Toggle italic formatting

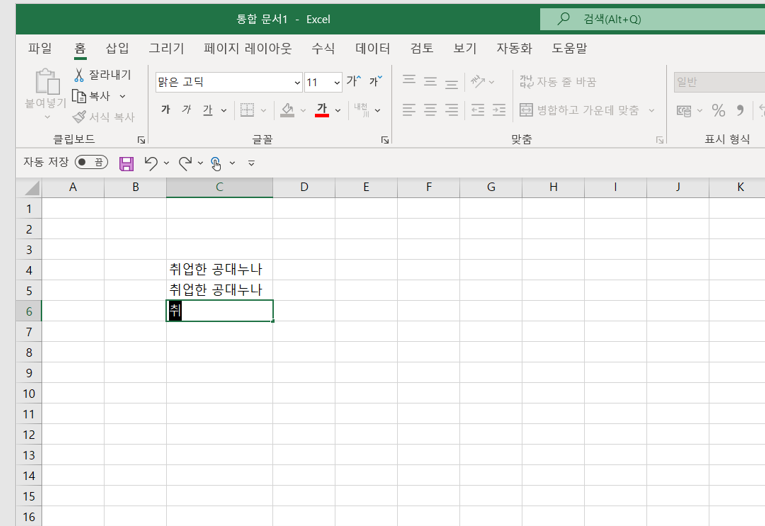(186, 110)
